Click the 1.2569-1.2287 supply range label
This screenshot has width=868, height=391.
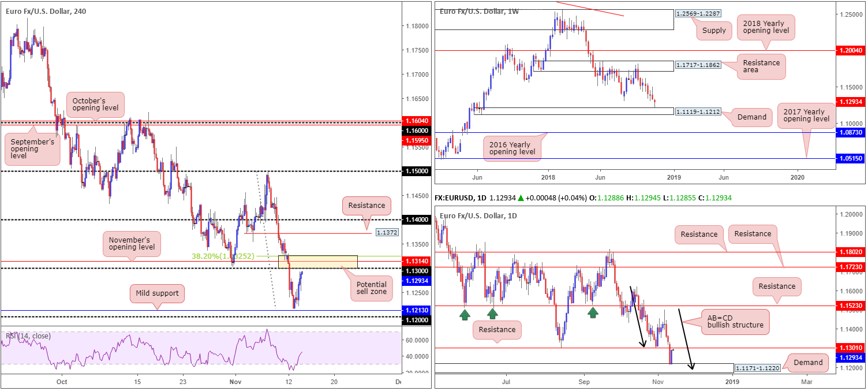coord(699,13)
